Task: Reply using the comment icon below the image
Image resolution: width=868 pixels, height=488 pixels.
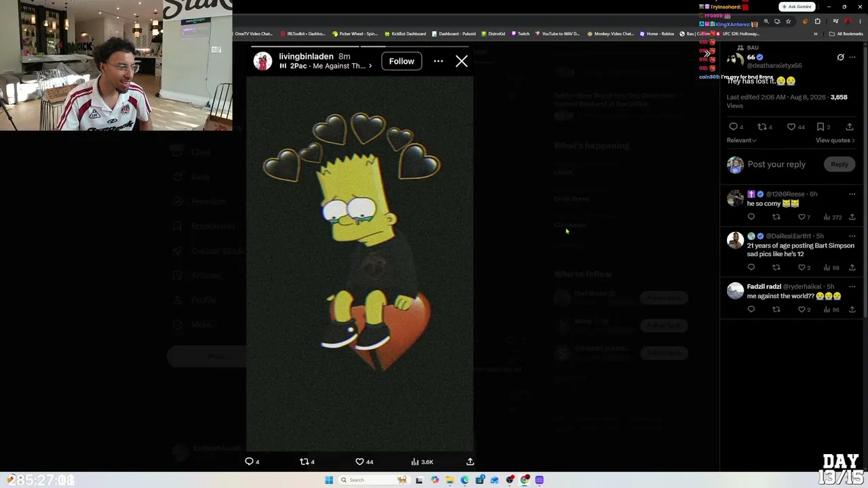Action: [x=250, y=462]
